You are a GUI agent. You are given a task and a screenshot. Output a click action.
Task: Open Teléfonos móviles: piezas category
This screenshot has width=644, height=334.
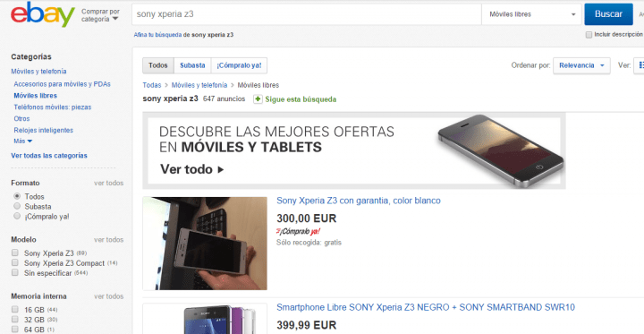[x=53, y=107]
